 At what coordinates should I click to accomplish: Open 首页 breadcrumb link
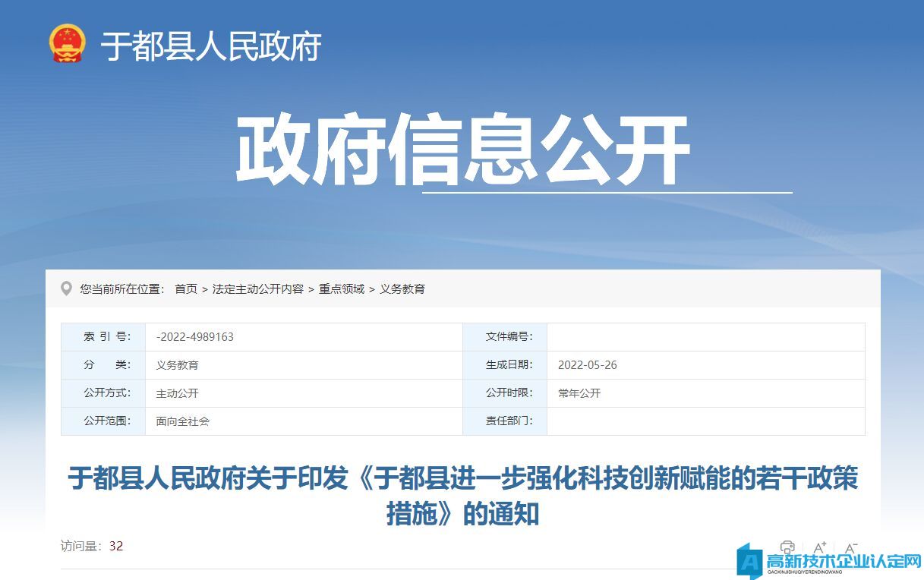coord(186,289)
